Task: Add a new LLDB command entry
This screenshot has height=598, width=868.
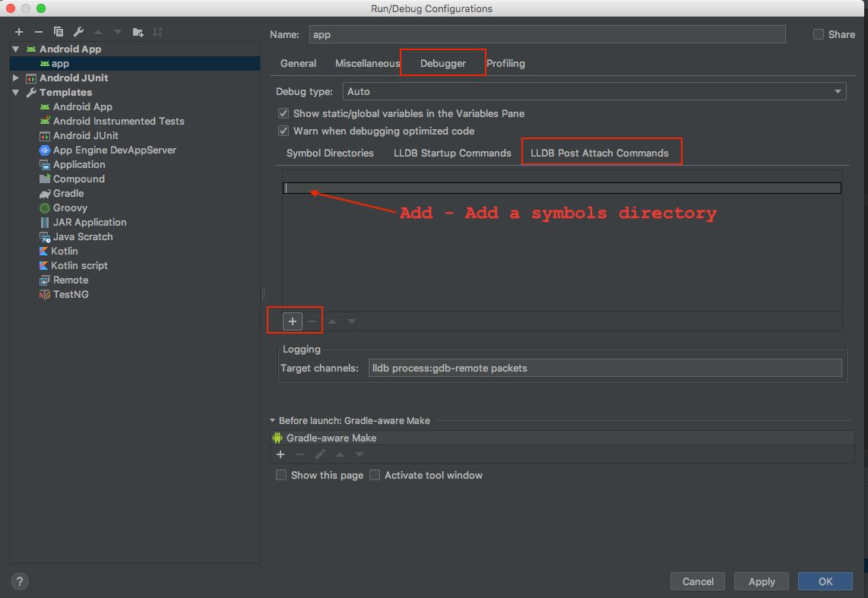Action: click(293, 321)
